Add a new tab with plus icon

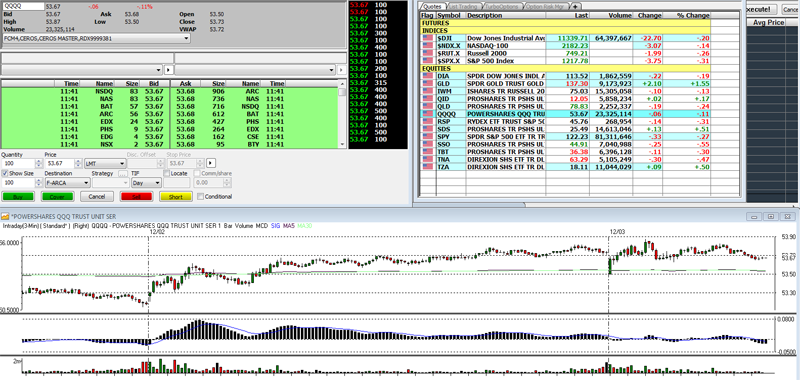coord(575,7)
